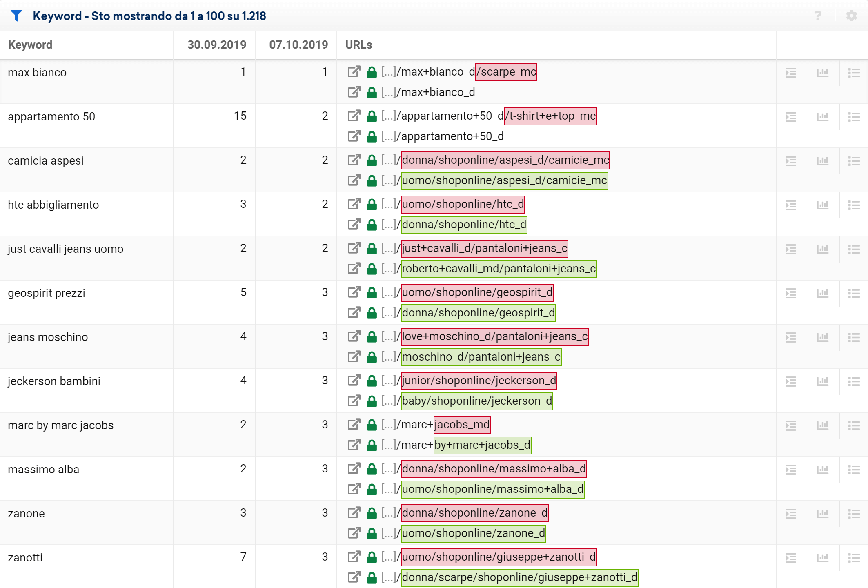Open max+bianco_d/scarpe_mc URL external link icon
This screenshot has width=868, height=588.
(x=354, y=72)
